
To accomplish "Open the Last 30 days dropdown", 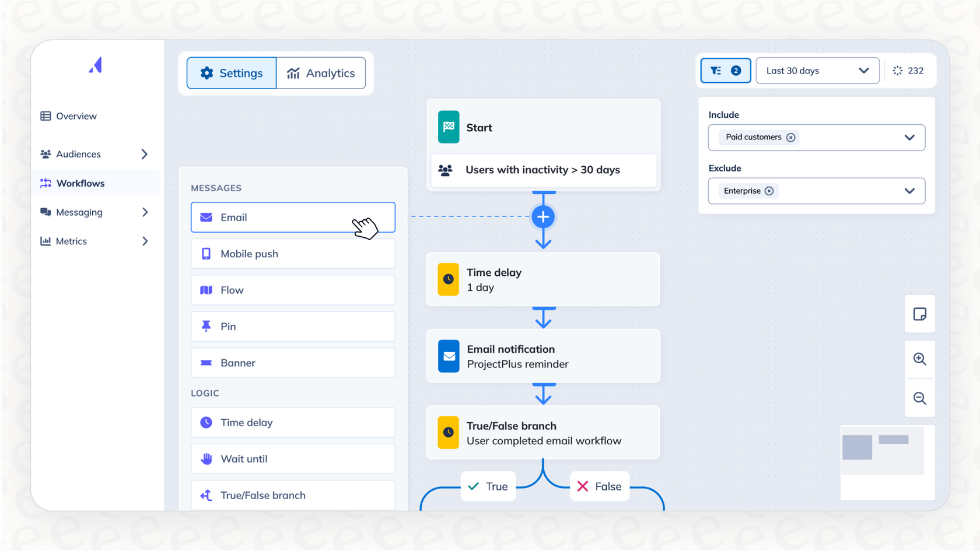I will [817, 71].
